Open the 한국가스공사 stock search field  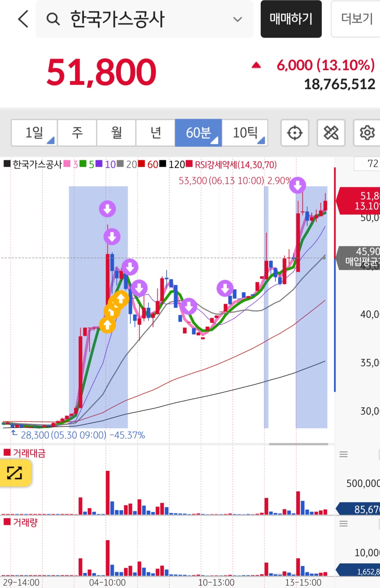[144, 19]
